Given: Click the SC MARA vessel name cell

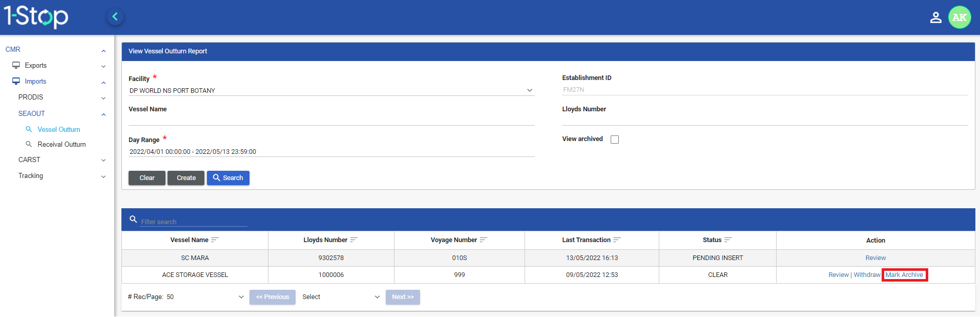Looking at the screenshot, I should pyautogui.click(x=195, y=258).
